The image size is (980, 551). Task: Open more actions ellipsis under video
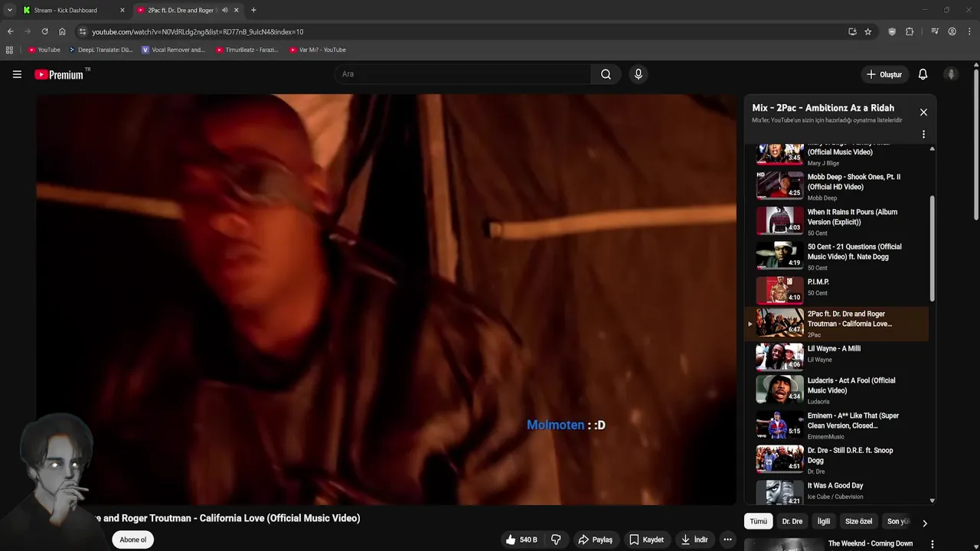727,540
